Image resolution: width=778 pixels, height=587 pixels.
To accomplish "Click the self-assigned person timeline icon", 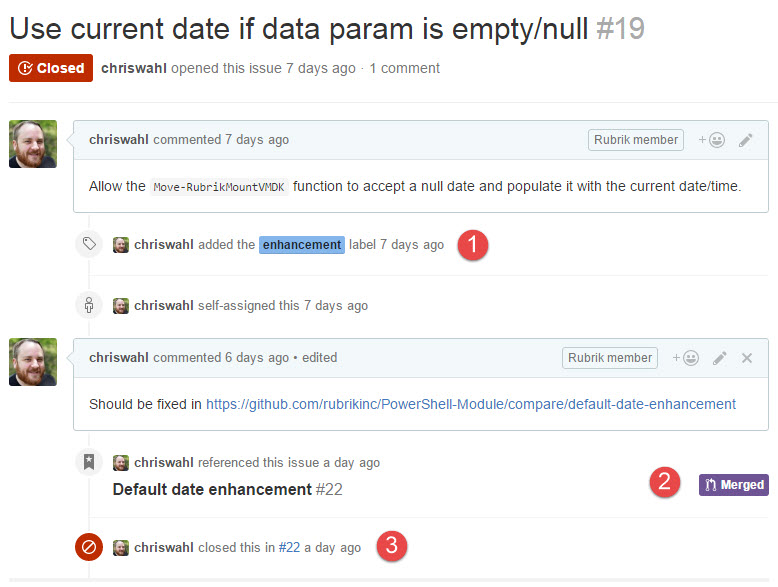I will point(89,305).
